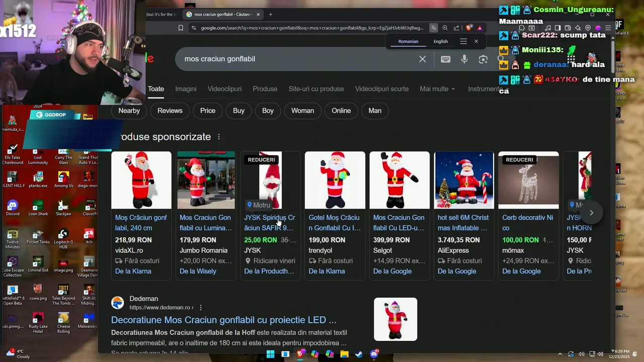
Task: Close the translate popup
Action: coord(476,41)
